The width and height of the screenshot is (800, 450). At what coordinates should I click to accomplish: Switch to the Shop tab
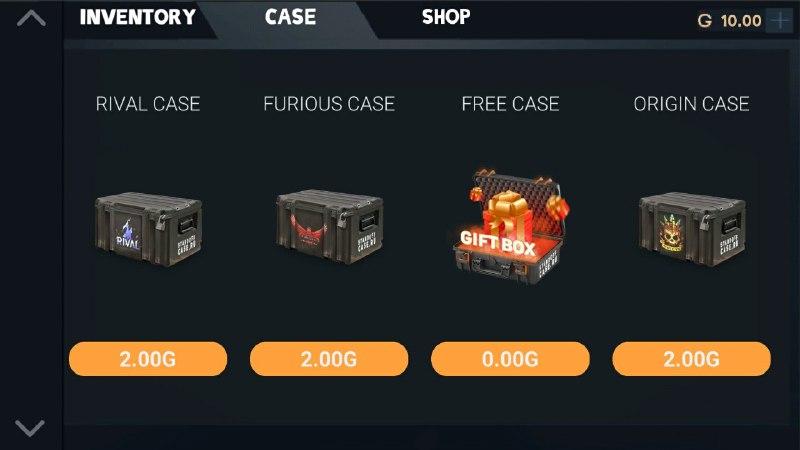[446, 17]
